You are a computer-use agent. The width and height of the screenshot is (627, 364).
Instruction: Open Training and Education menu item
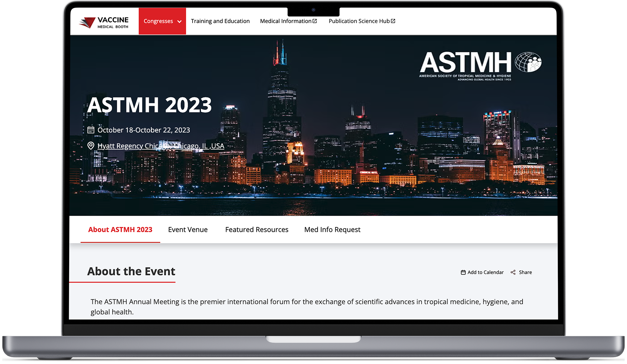point(220,21)
